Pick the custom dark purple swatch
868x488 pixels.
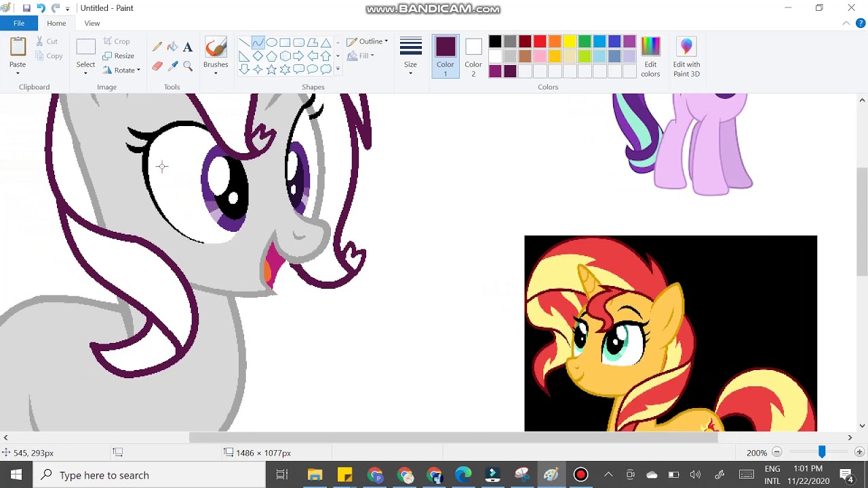click(510, 71)
